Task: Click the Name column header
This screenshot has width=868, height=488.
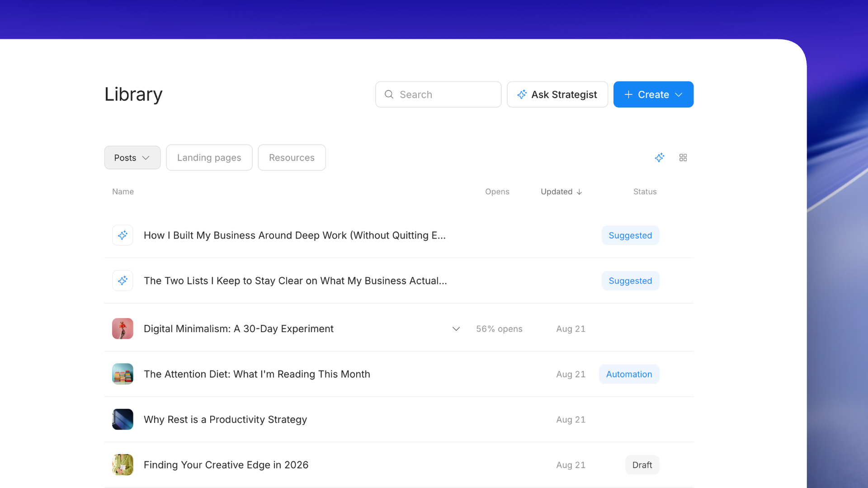Action: (x=123, y=192)
